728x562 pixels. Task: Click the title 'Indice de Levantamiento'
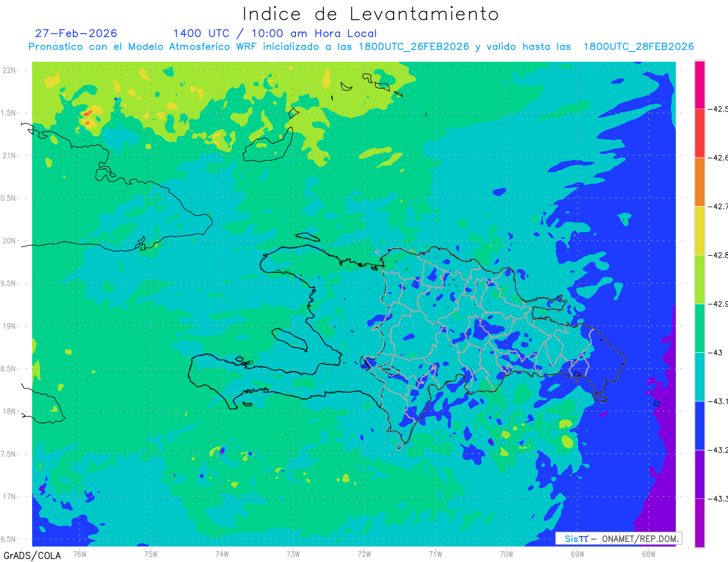pos(371,13)
